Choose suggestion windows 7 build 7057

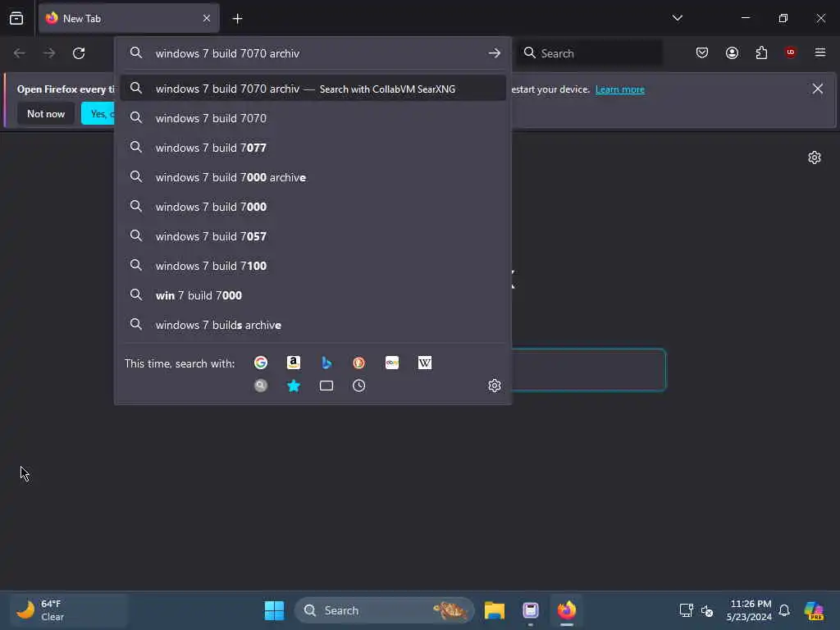tap(313, 236)
